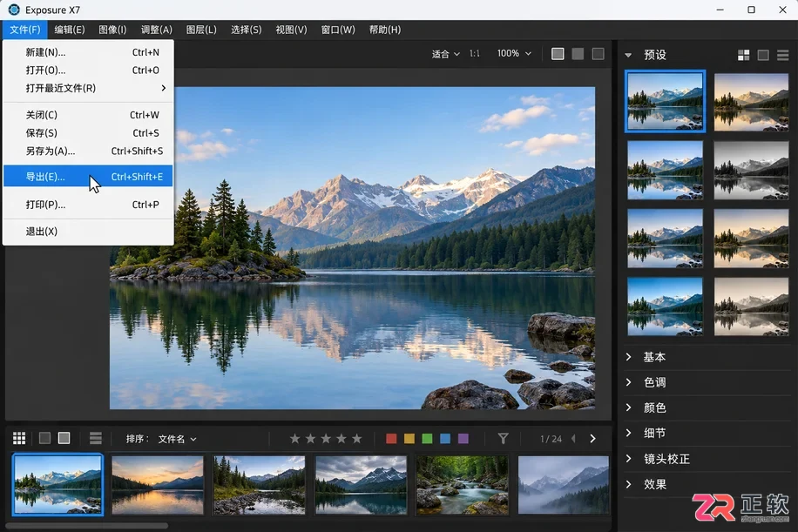Open the 编辑(E) menu

click(70, 30)
